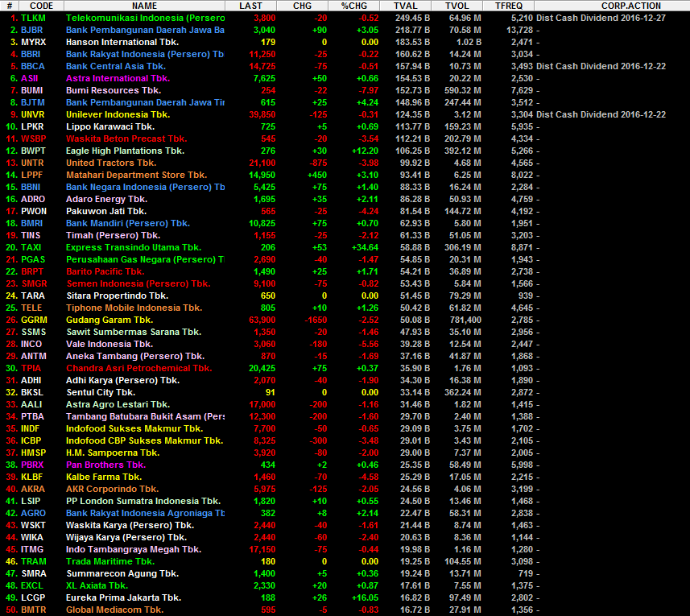Select stock code BJBR

click(32, 31)
